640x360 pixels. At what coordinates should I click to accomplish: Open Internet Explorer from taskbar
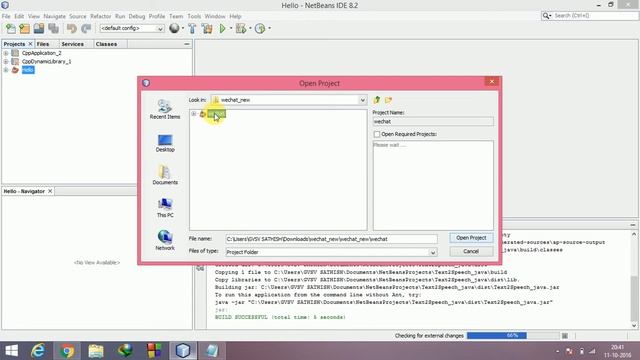38,351
